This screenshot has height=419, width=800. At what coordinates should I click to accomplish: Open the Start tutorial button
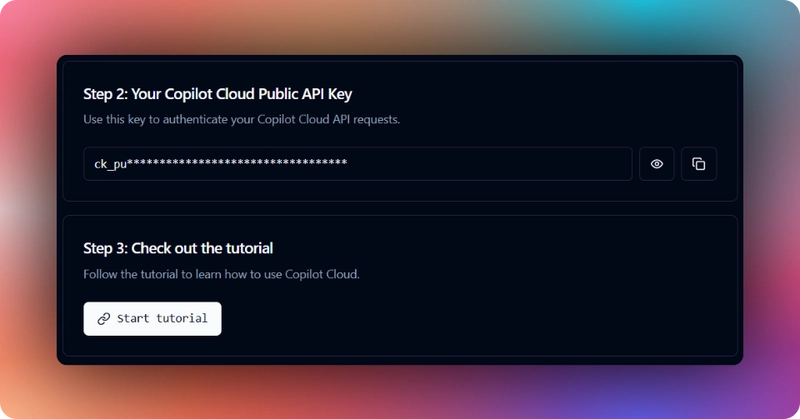(152, 318)
